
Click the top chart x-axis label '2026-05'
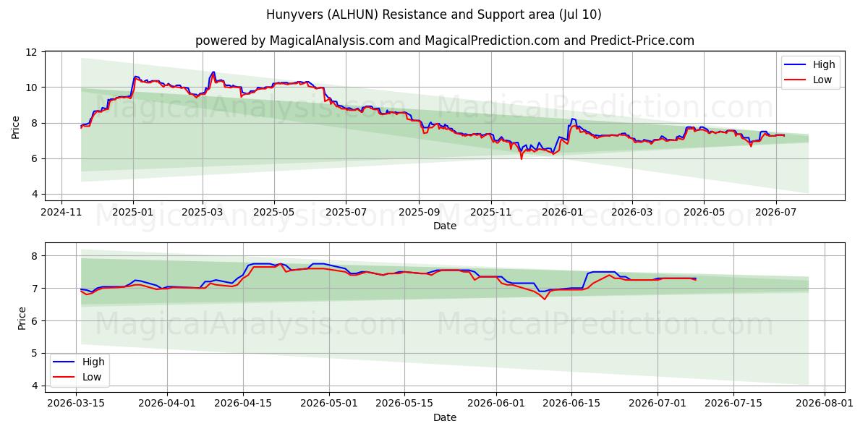click(704, 213)
